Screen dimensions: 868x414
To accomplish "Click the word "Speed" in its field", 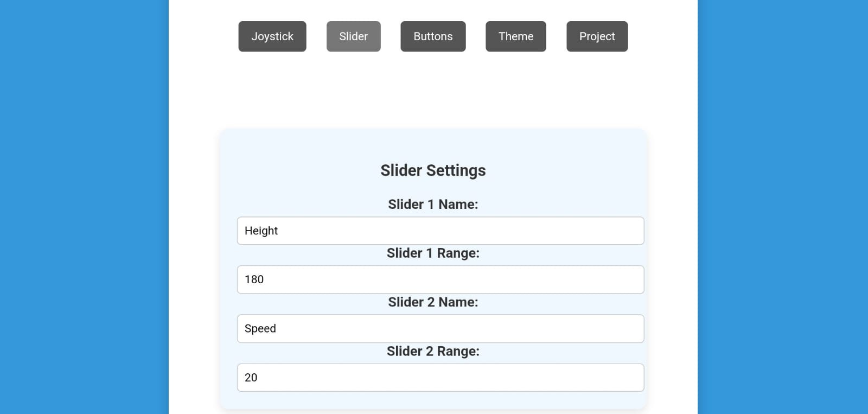I will (x=260, y=329).
